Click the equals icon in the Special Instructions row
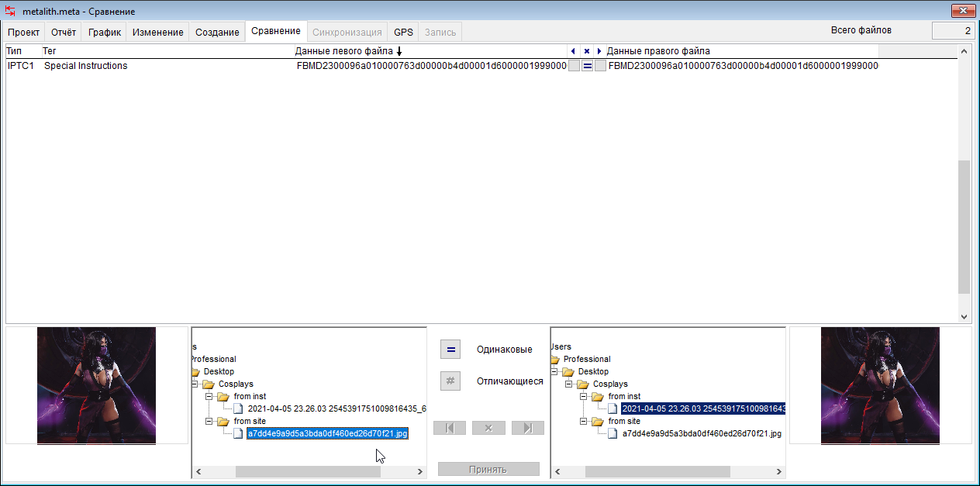 (x=588, y=66)
